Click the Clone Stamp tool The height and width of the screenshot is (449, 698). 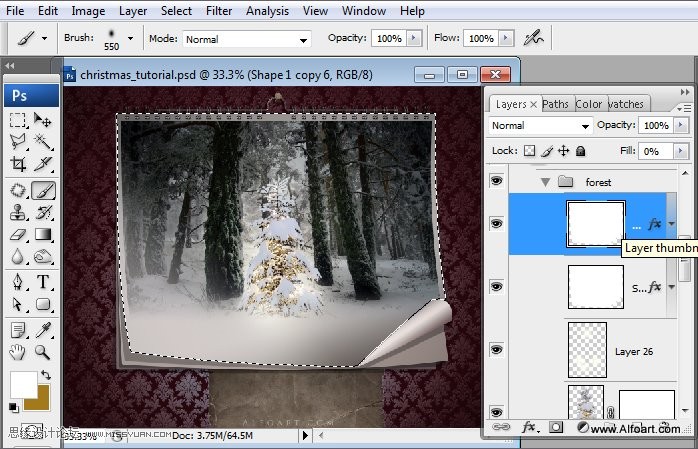[18, 212]
